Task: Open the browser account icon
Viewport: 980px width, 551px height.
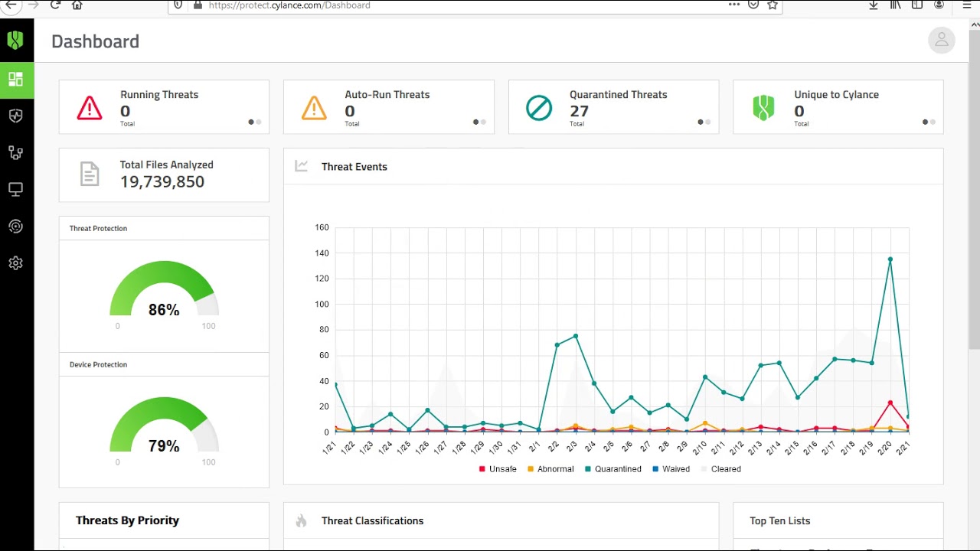Action: point(939,5)
